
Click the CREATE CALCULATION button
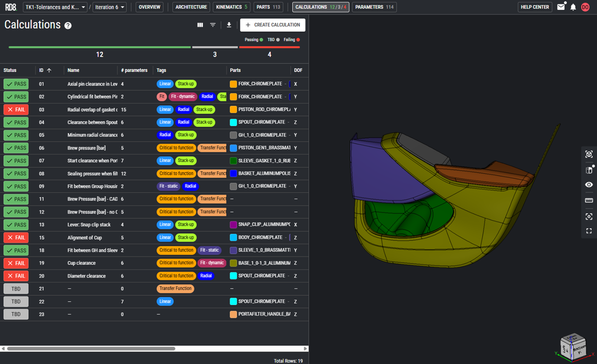272,25
